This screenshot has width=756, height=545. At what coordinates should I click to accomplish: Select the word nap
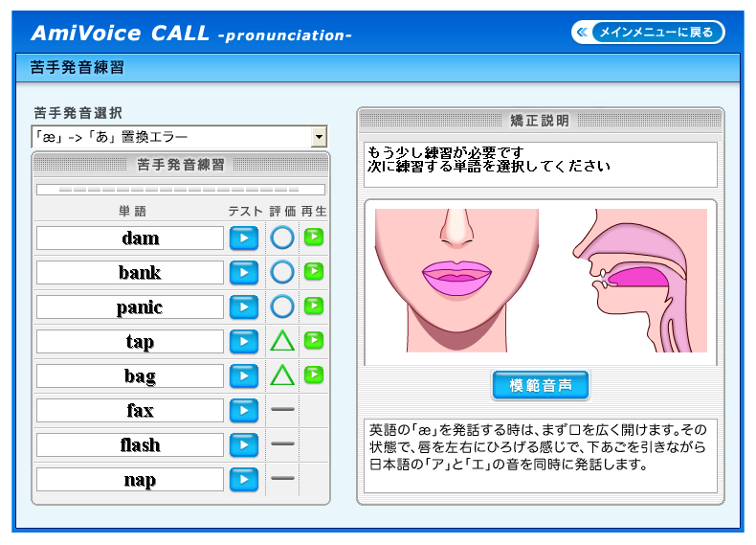point(130,480)
